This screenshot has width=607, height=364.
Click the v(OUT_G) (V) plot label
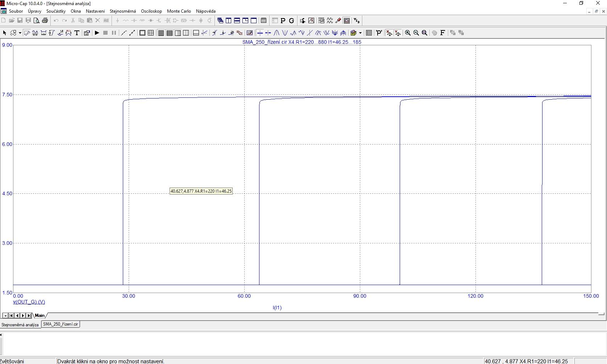point(29,302)
